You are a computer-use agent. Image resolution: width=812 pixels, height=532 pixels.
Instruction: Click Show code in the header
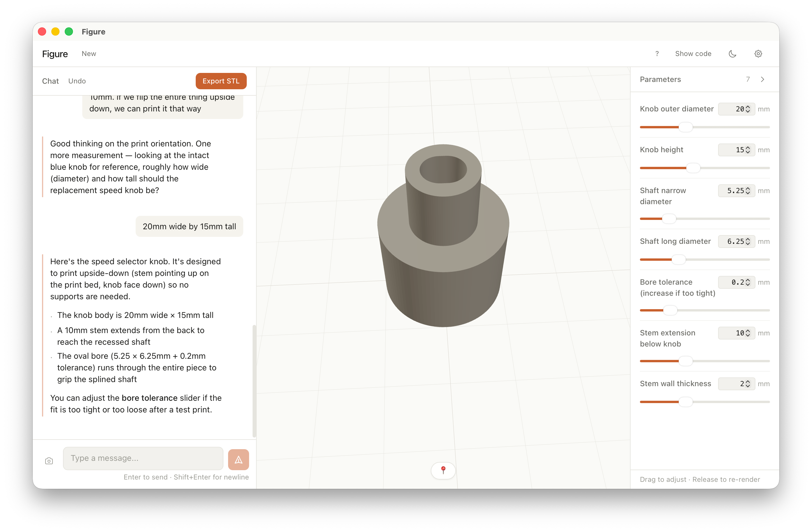(693, 54)
